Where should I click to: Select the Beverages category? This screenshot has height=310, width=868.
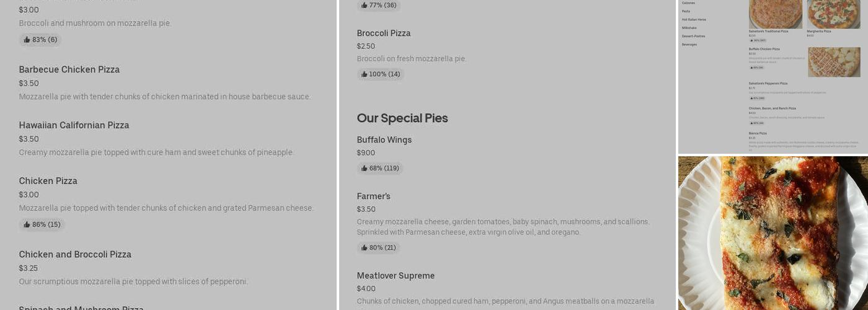pos(689,45)
